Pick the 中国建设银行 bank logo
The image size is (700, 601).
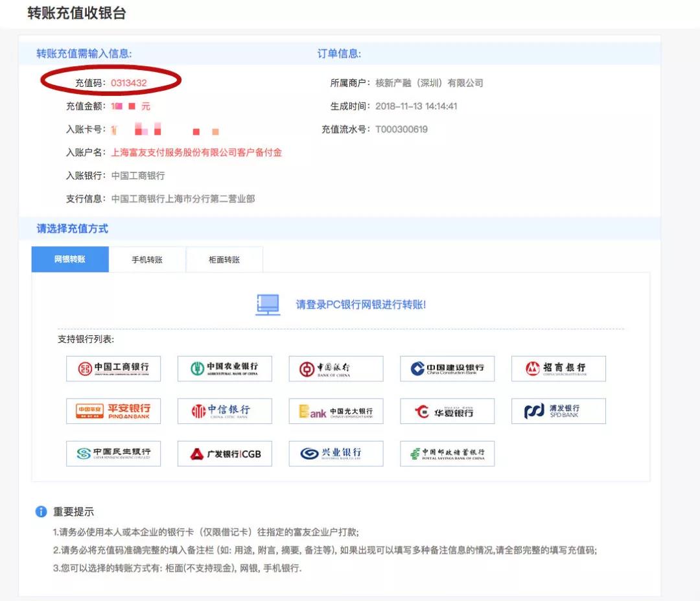447,368
